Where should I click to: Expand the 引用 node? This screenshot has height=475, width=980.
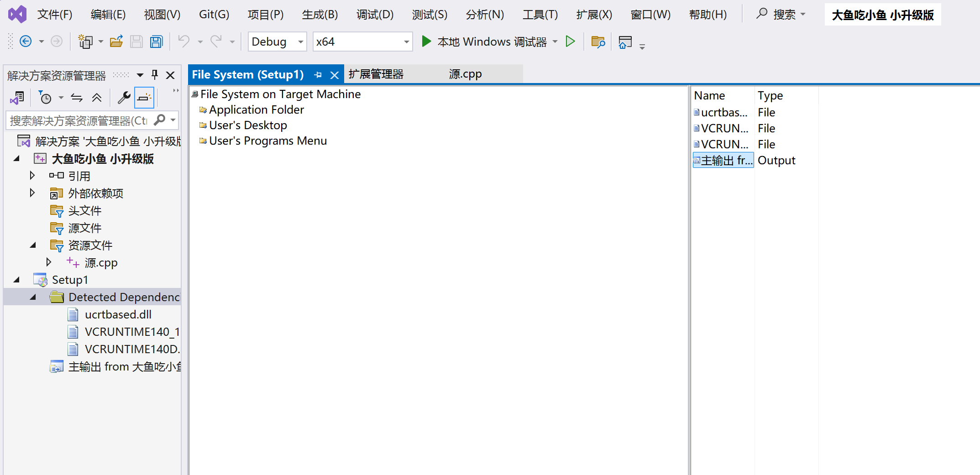coord(32,175)
